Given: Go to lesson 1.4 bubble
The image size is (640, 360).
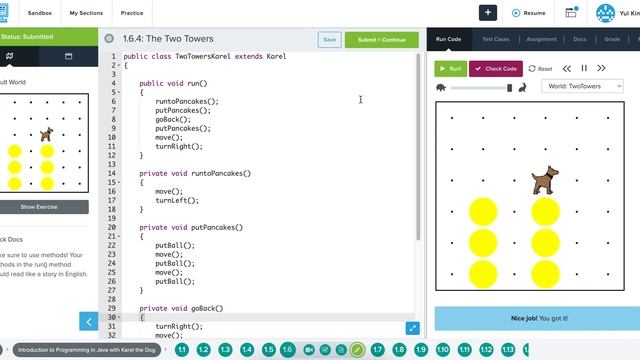Looking at the screenshot, I should click(x=247, y=350).
